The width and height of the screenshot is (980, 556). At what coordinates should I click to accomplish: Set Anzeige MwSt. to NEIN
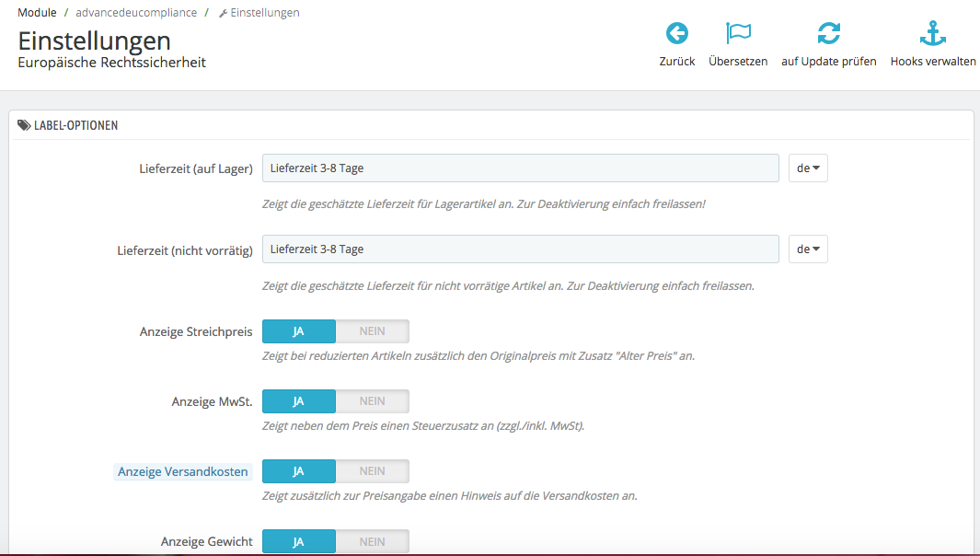tap(372, 401)
